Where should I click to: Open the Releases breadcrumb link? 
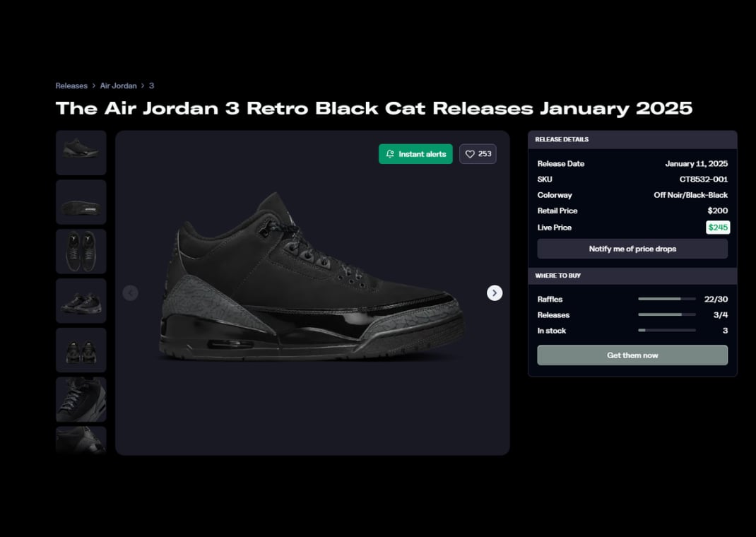71,85
